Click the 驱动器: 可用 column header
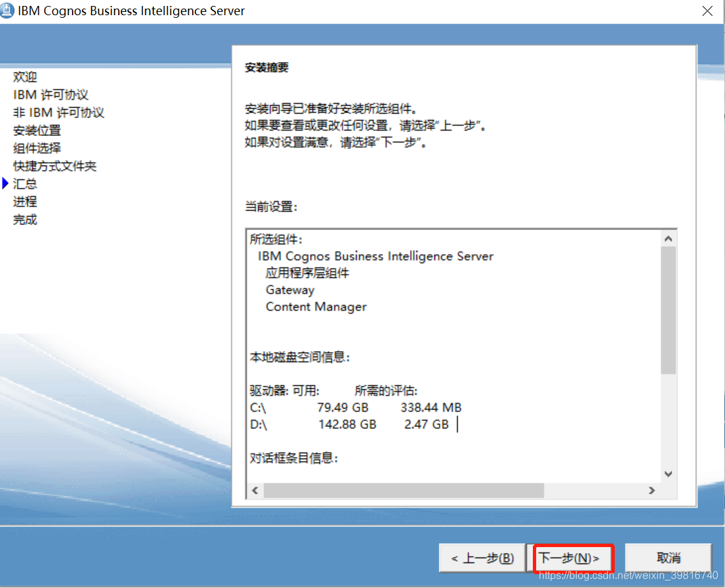 [x=285, y=391]
